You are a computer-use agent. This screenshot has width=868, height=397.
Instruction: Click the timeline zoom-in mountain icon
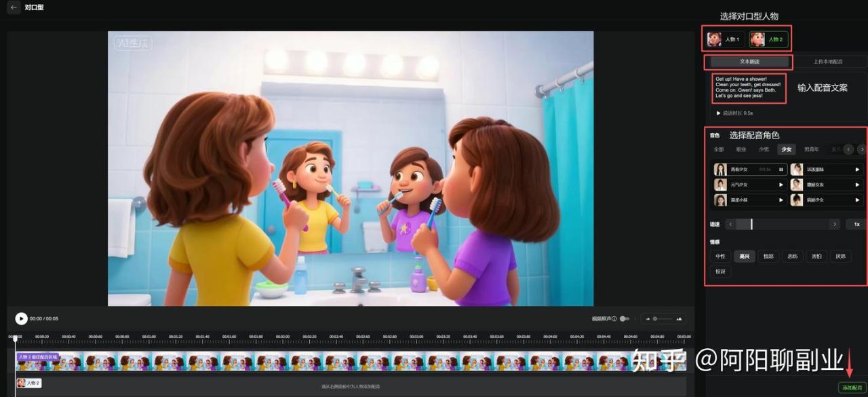click(x=679, y=318)
